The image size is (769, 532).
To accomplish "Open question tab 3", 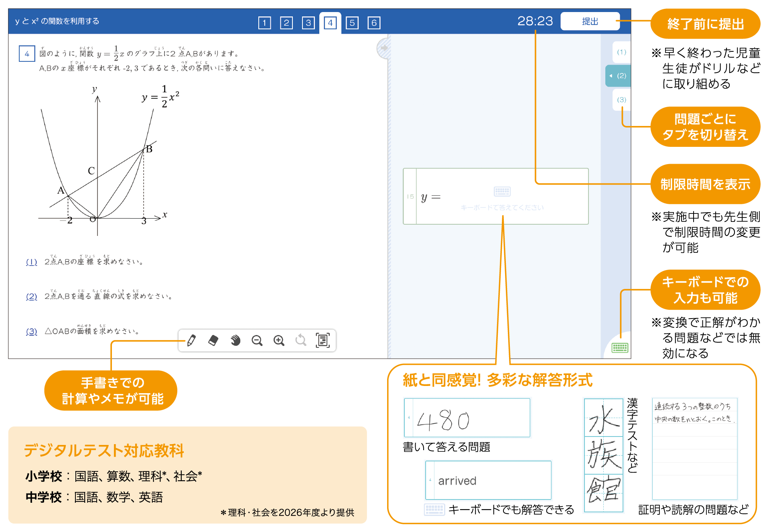I will click(308, 23).
